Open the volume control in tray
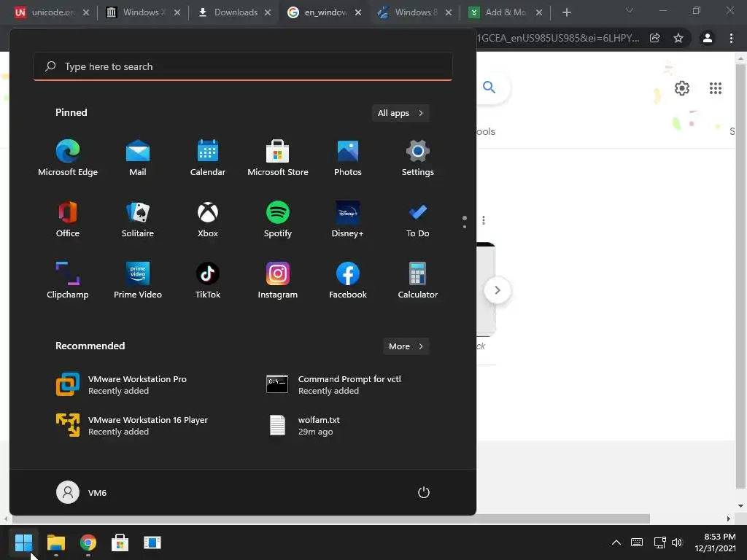The height and width of the screenshot is (560, 747). point(677,542)
